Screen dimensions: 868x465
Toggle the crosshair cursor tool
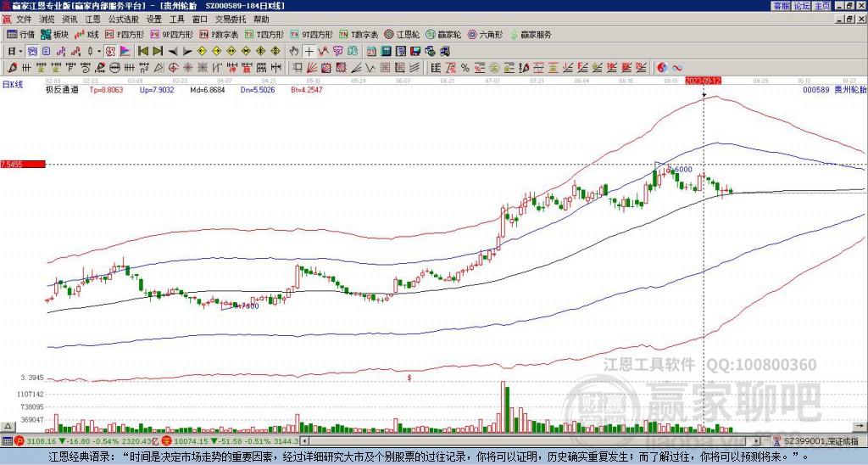coord(309,52)
